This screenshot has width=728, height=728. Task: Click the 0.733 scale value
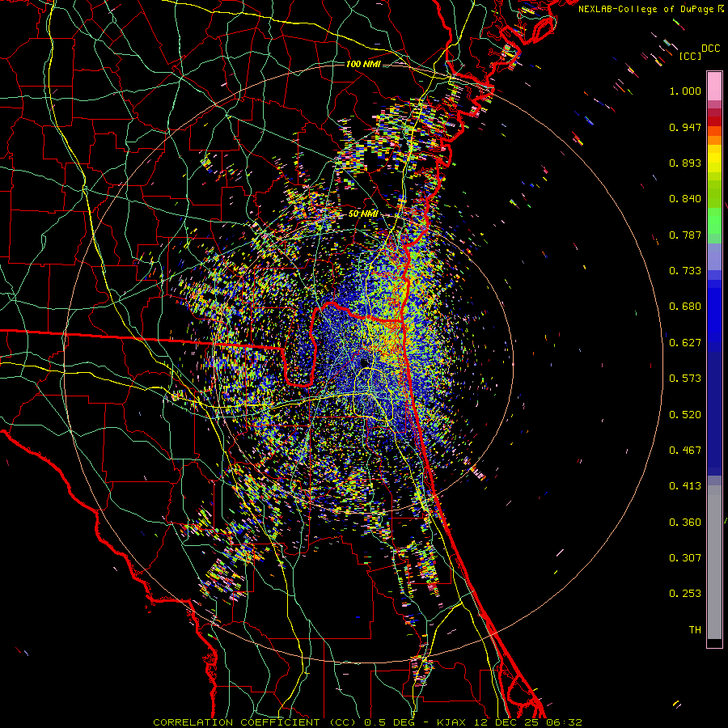685,271
